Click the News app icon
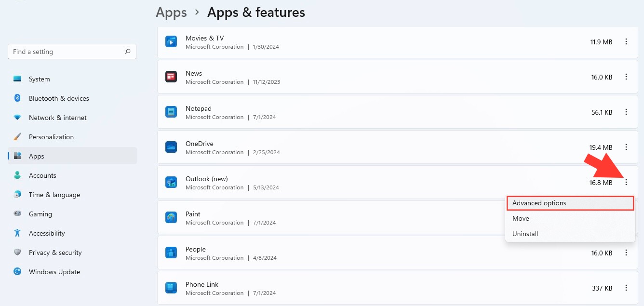The height and width of the screenshot is (306, 644). tap(171, 77)
